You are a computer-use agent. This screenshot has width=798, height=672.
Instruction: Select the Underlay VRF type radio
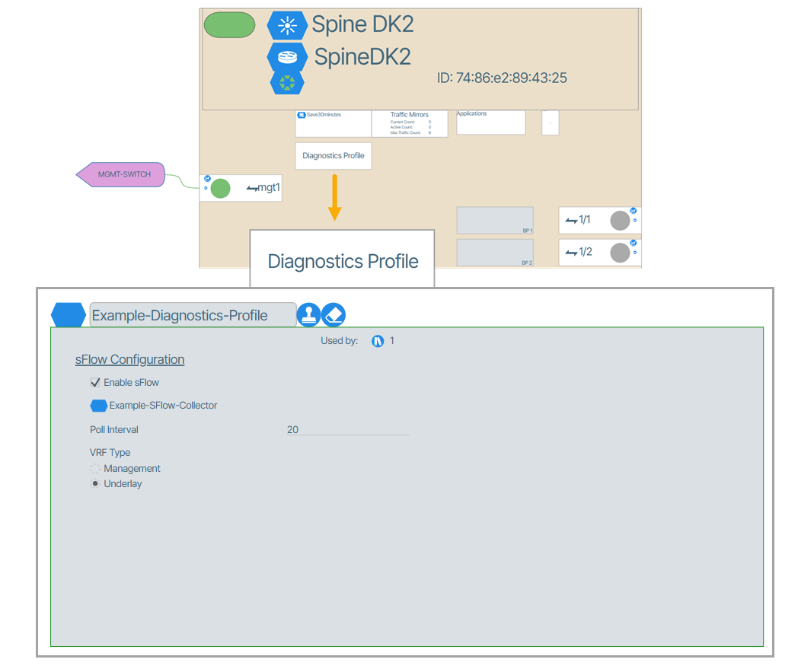point(95,484)
